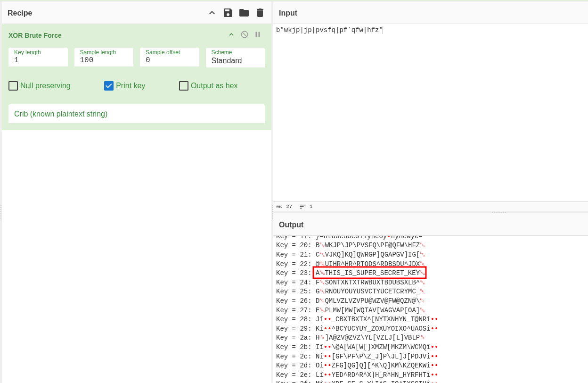Screen dimensions: 588x383
Task: Select the Key = 23 output line
Action: pyautogui.click(x=351, y=273)
